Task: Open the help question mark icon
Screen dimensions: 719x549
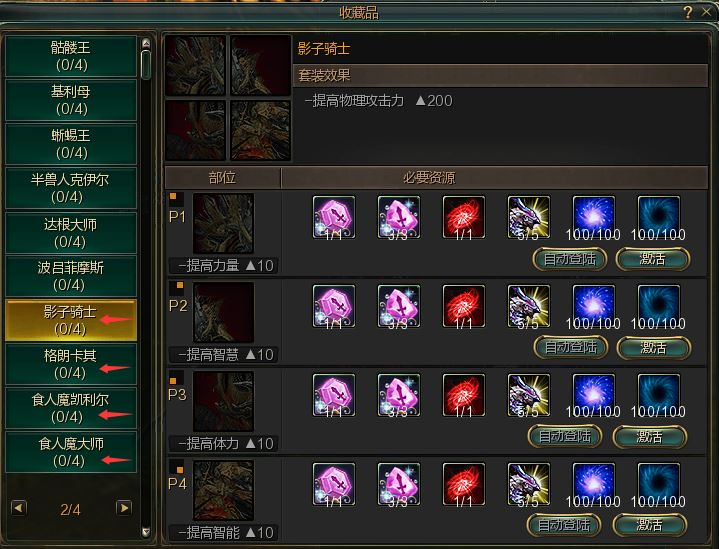Action: [x=687, y=12]
